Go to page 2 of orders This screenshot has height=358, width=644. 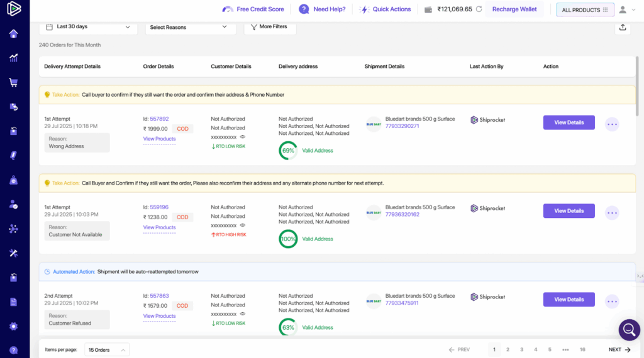508,350
